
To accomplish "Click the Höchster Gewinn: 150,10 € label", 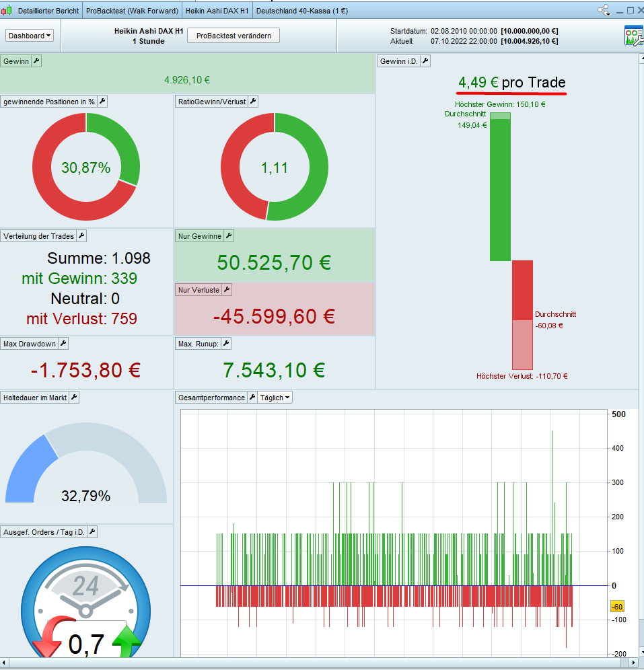I will [x=500, y=104].
